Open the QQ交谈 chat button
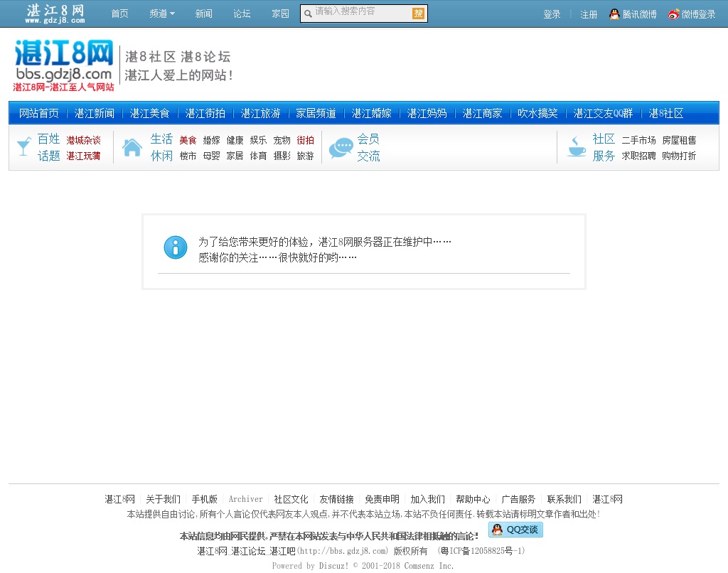This screenshot has height=573, width=728. click(515, 530)
